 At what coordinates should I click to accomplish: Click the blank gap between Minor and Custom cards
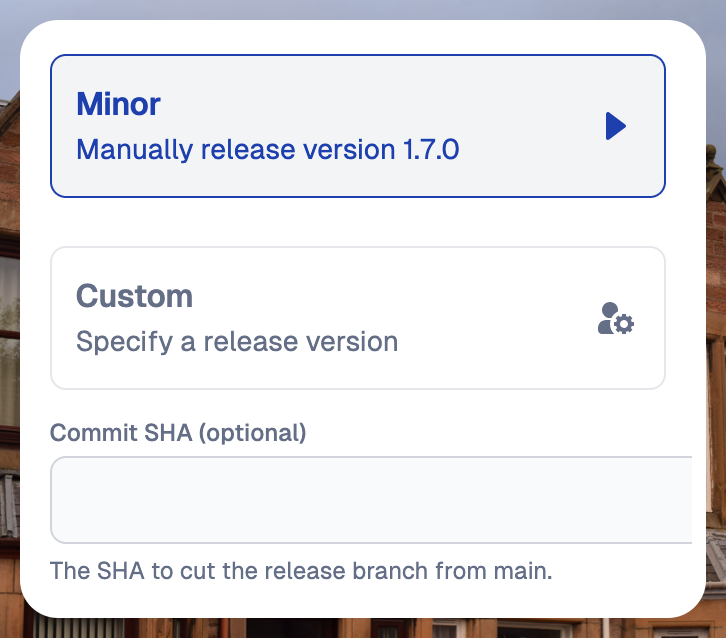pos(357,222)
